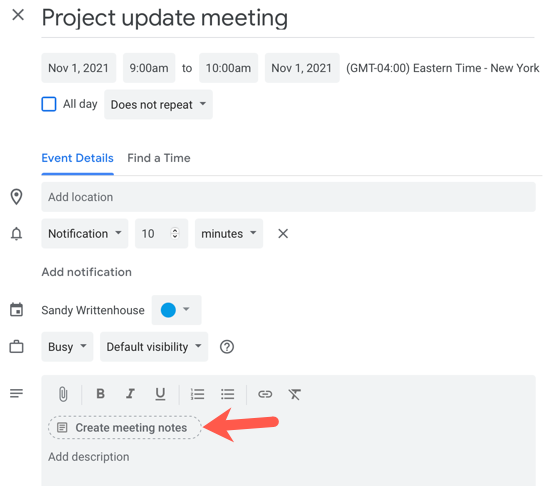The height and width of the screenshot is (486, 546).
Task: Switch to the Event Details tab
Action: (x=77, y=158)
